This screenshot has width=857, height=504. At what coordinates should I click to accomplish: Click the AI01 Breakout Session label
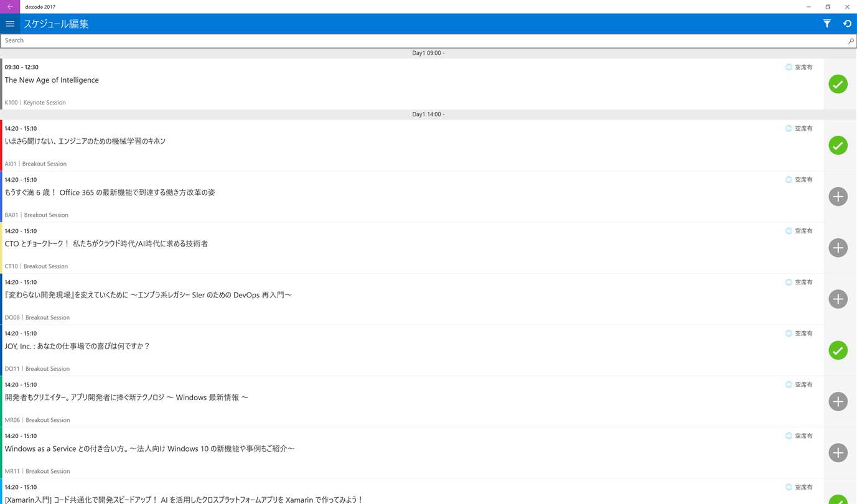pyautogui.click(x=35, y=164)
